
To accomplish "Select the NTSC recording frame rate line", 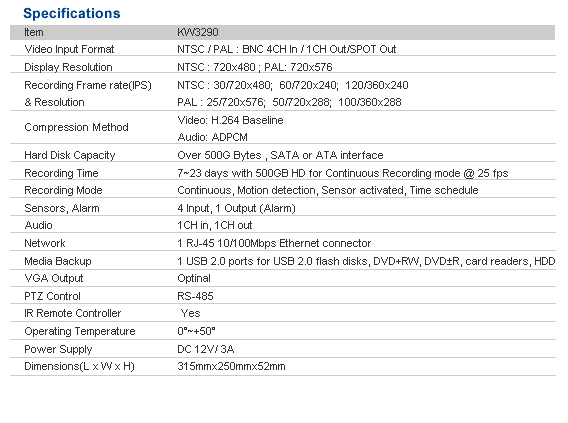I will [293, 85].
